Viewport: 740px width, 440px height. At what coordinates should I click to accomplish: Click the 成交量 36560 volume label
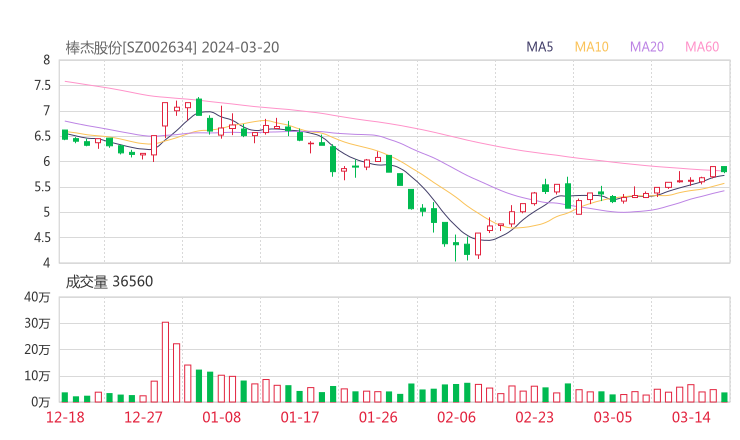tap(109, 282)
